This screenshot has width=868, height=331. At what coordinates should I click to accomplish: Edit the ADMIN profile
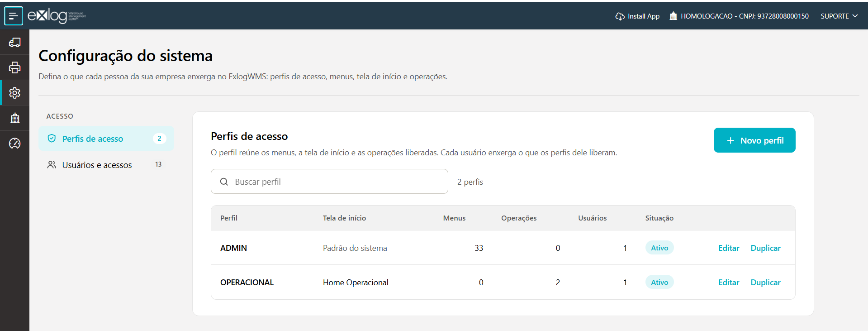[x=729, y=248]
